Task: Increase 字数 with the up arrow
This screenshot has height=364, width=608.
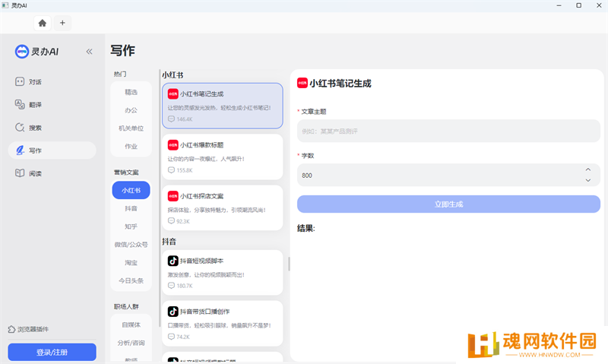Action: tap(588, 169)
